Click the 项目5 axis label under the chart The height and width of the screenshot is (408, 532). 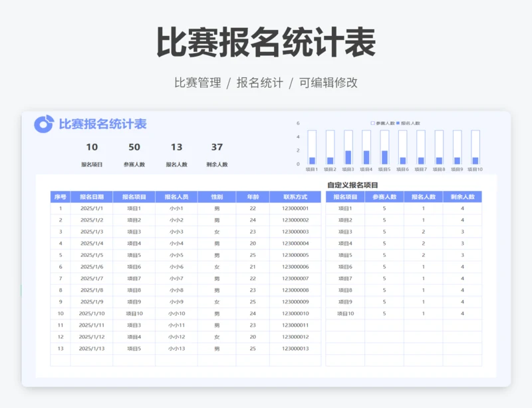coord(384,169)
